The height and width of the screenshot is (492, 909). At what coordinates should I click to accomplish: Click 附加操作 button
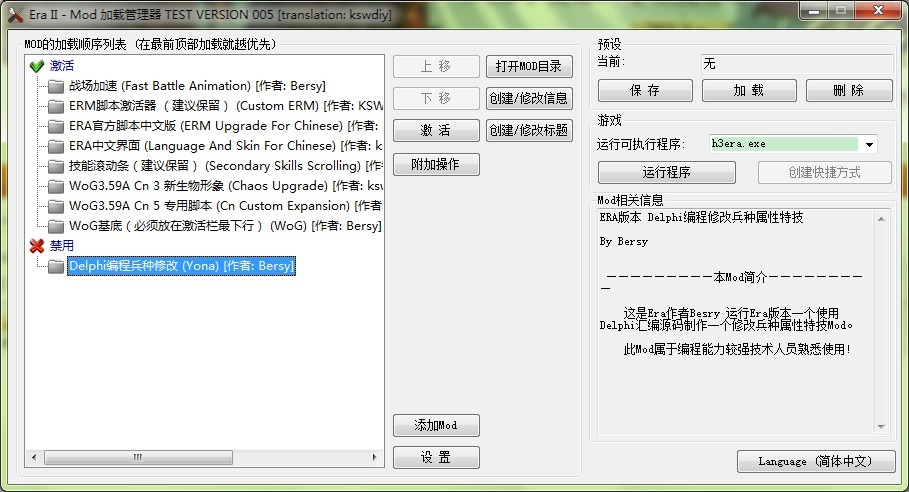click(x=436, y=164)
